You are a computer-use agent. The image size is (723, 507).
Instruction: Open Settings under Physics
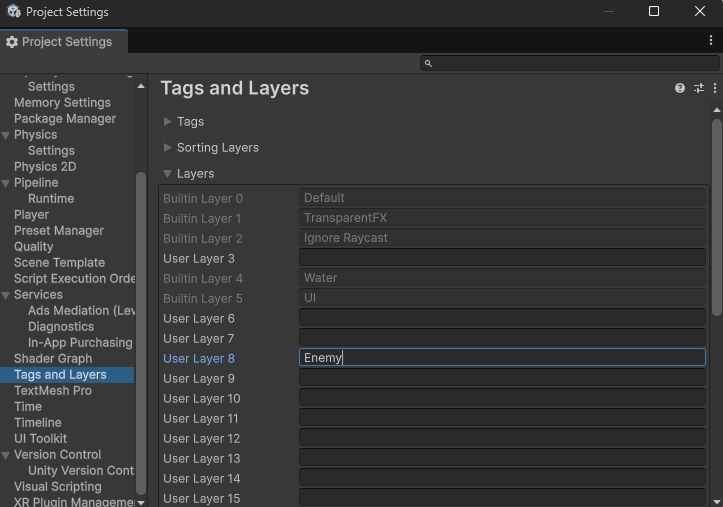(51, 151)
